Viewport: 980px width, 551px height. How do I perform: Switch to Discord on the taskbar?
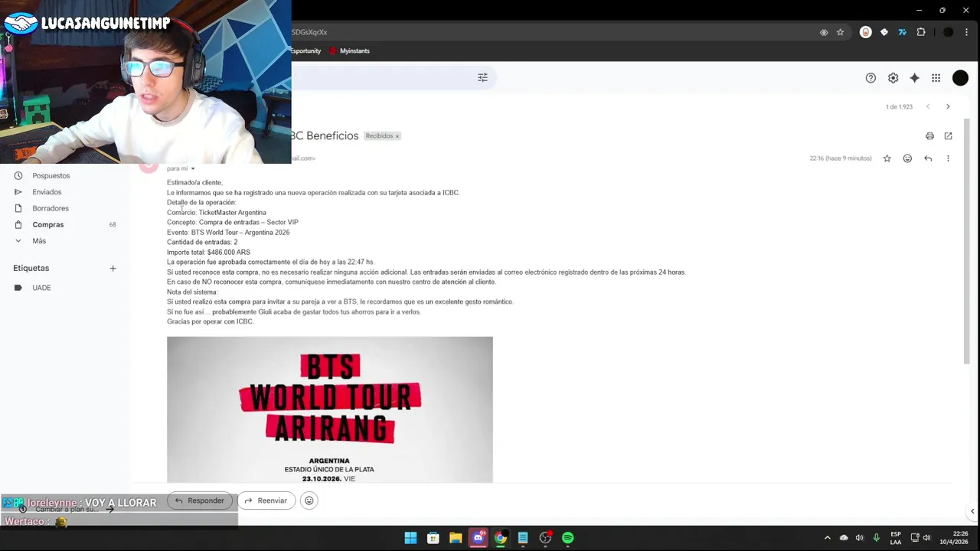[x=478, y=538]
